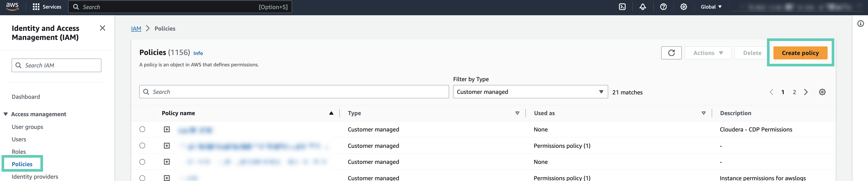Click the refresh policies button
Screen dimensions: 868x181
671,53
